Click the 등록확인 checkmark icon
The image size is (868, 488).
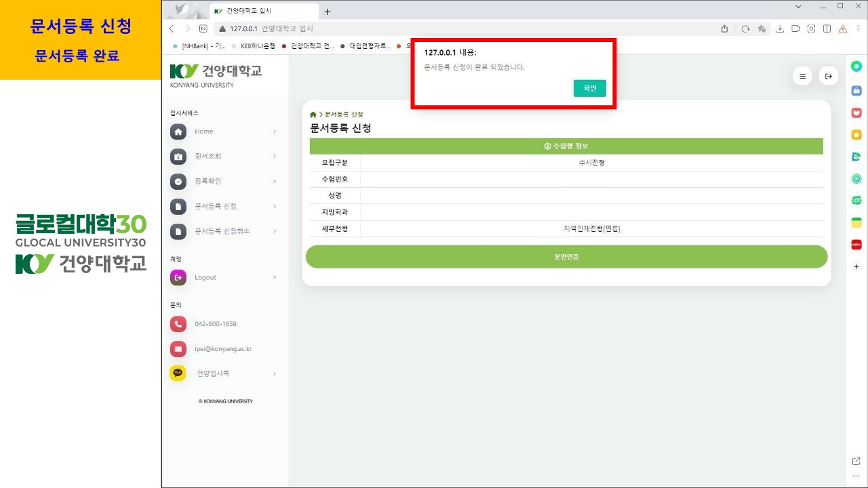pos(178,182)
